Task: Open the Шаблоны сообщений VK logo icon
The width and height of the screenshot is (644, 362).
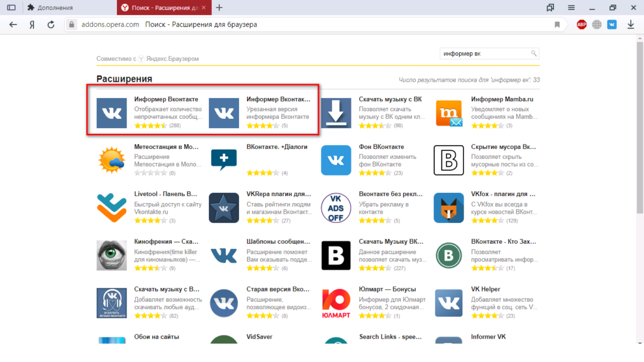Action: pos(224,255)
